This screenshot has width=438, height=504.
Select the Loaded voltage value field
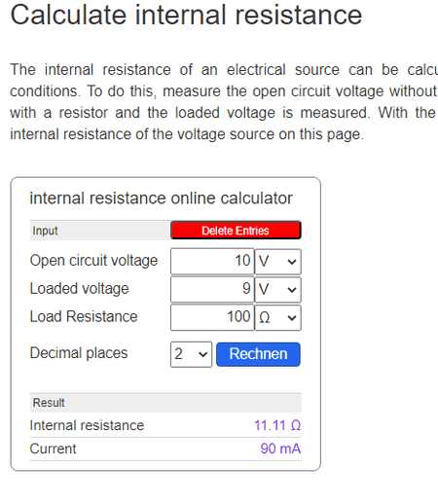point(212,289)
